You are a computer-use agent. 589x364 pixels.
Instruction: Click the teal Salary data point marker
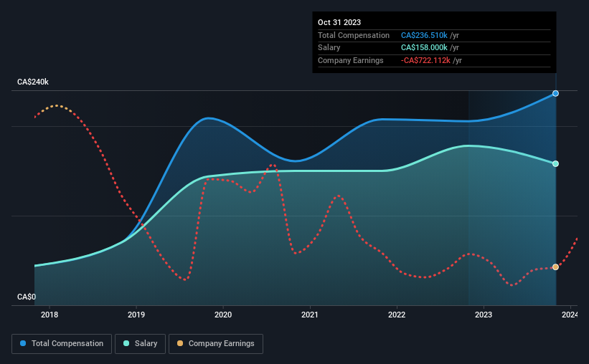(x=555, y=163)
